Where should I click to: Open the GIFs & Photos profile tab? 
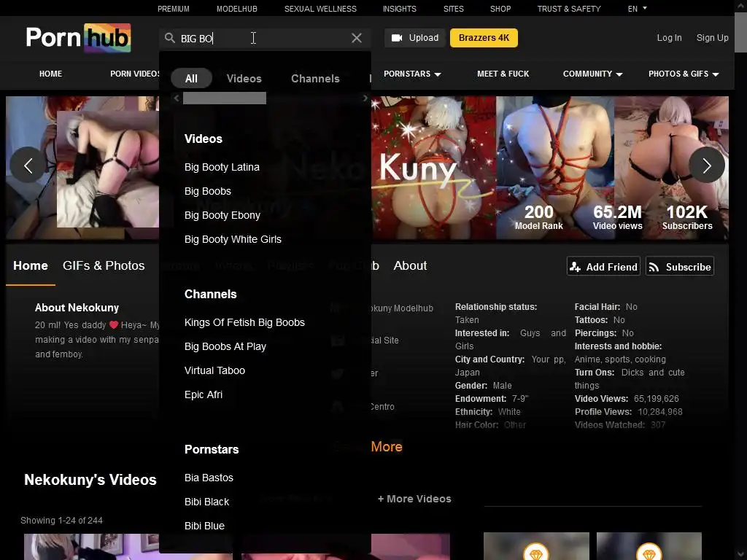pyautogui.click(x=104, y=265)
